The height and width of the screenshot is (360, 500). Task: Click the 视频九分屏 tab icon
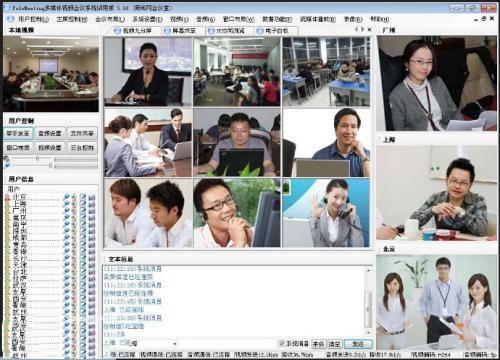(x=117, y=31)
